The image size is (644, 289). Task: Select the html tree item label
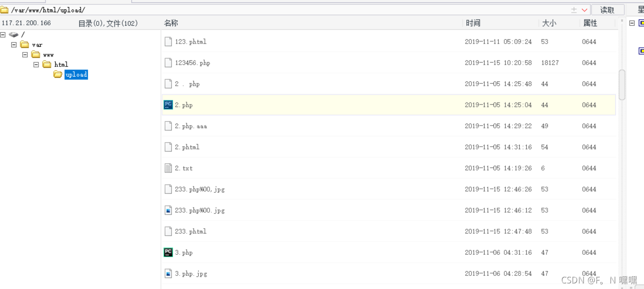61,65
